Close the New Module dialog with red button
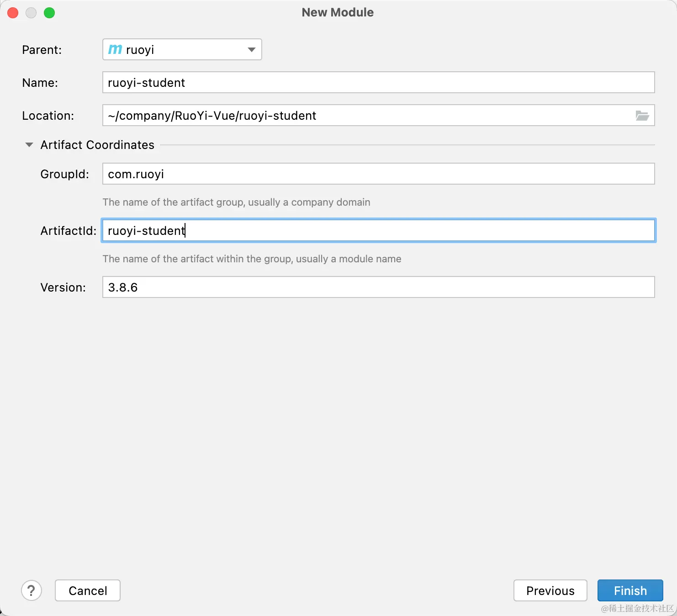The height and width of the screenshot is (616, 677). 13,13
